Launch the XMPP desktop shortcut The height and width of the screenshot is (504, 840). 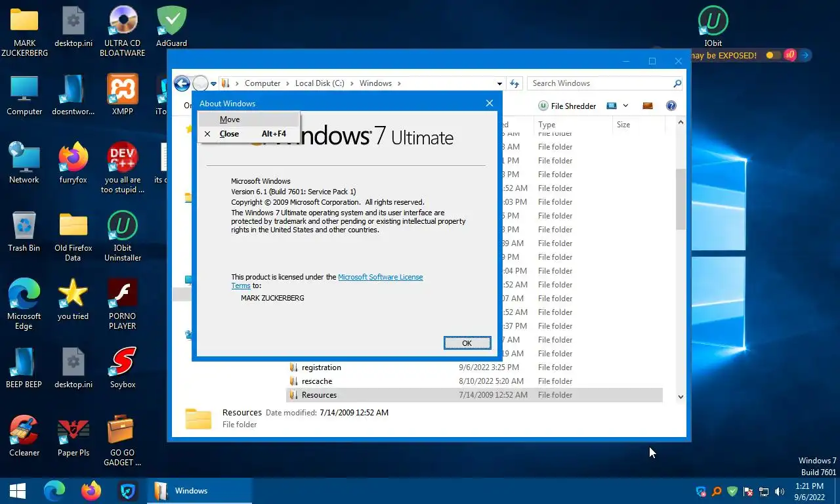click(123, 95)
